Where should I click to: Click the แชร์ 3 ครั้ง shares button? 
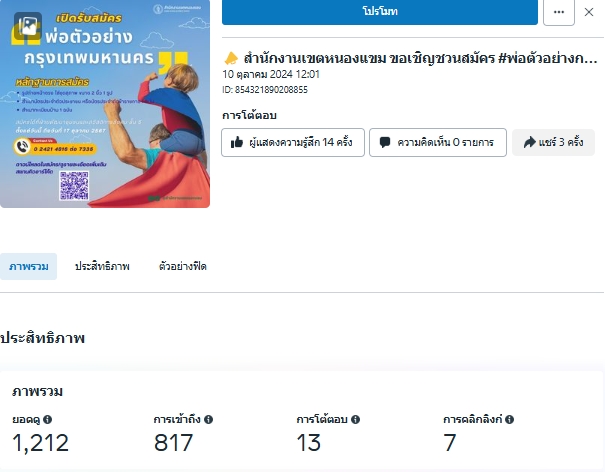click(x=553, y=143)
